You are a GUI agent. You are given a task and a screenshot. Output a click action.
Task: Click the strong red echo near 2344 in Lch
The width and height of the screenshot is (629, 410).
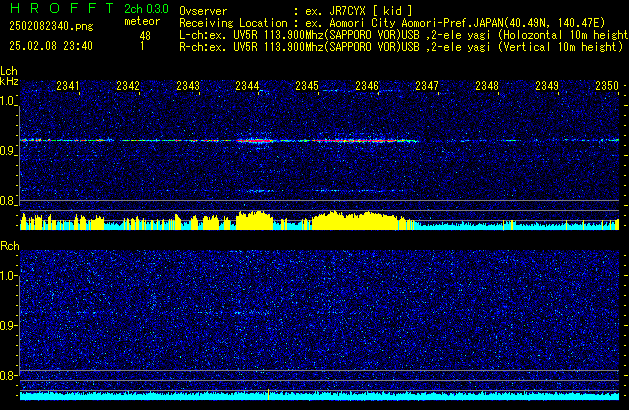point(255,141)
